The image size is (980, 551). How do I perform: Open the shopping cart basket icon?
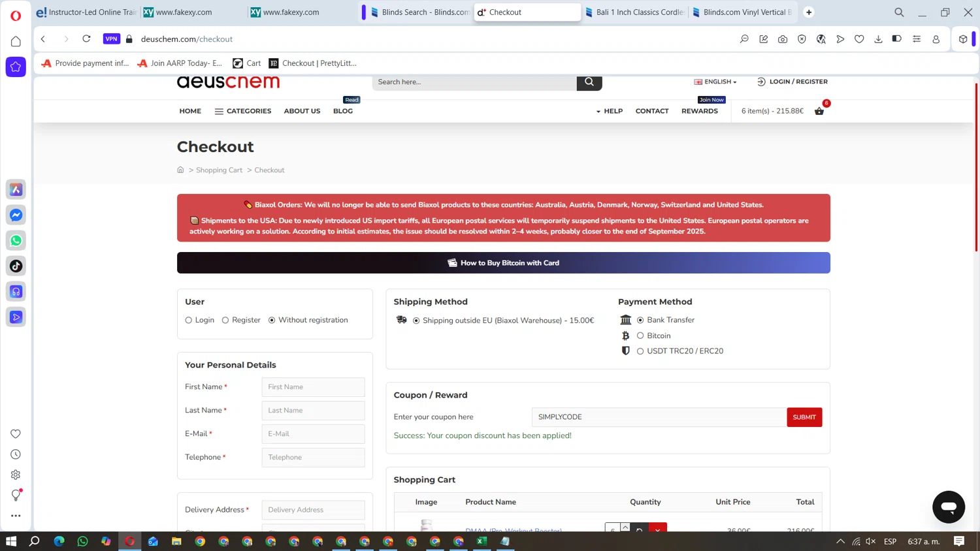click(x=819, y=111)
